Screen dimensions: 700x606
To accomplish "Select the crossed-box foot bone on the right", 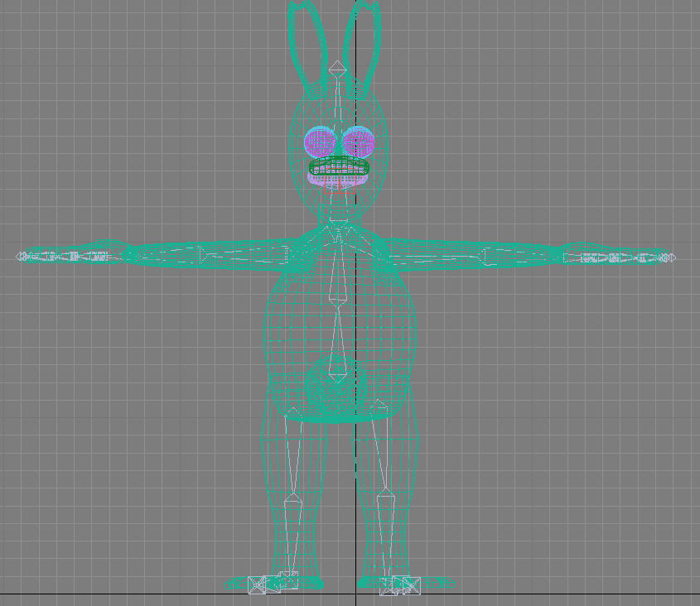I will (411, 585).
